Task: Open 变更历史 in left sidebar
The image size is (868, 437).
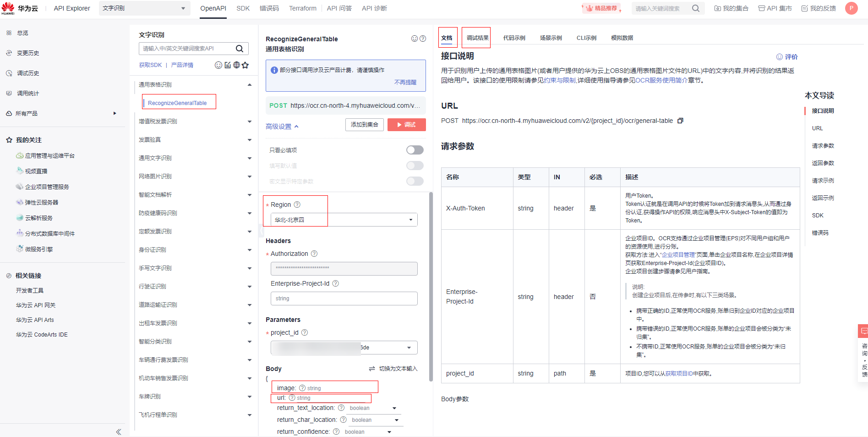Action: coord(28,53)
